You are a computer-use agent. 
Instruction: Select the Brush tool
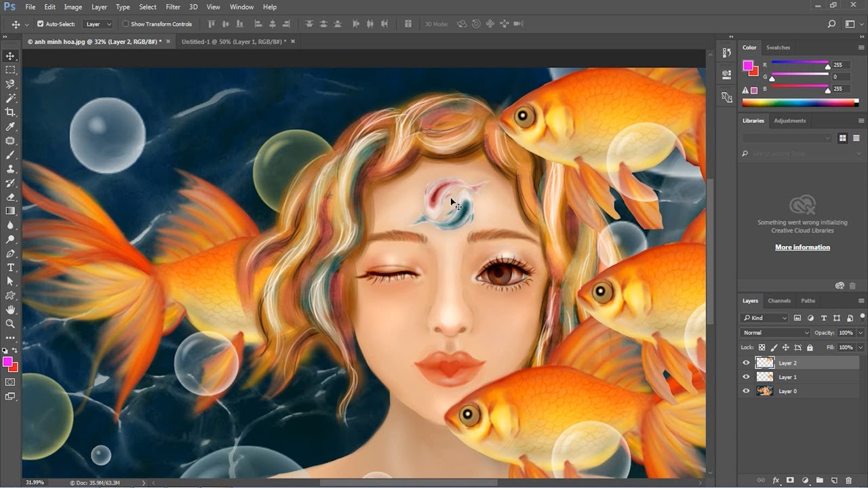point(10,155)
